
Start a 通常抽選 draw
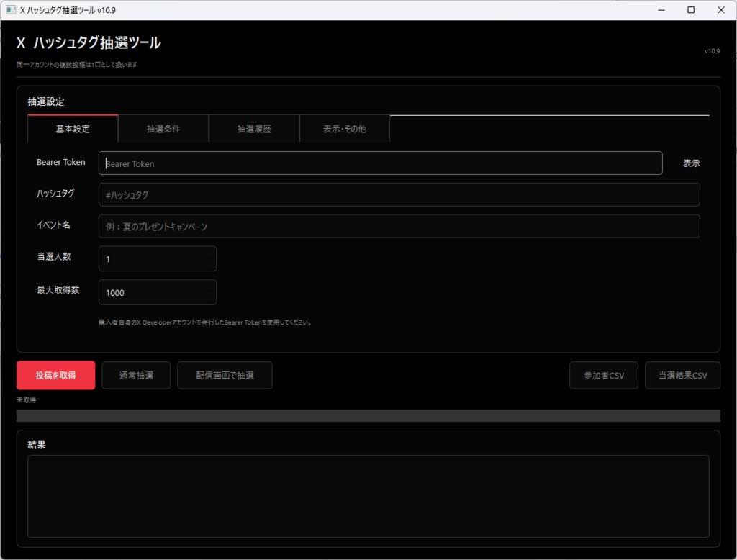[136, 375]
